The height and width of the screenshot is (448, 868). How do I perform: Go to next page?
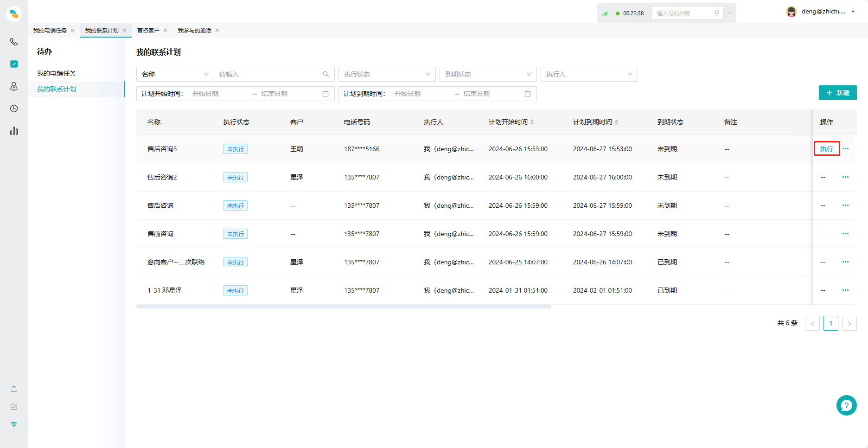(849, 323)
